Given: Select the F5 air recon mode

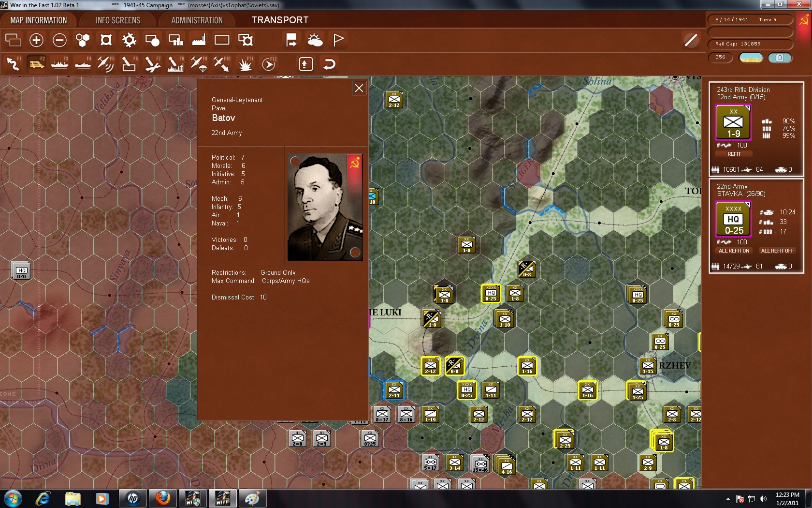Looking at the screenshot, I should 106,64.
